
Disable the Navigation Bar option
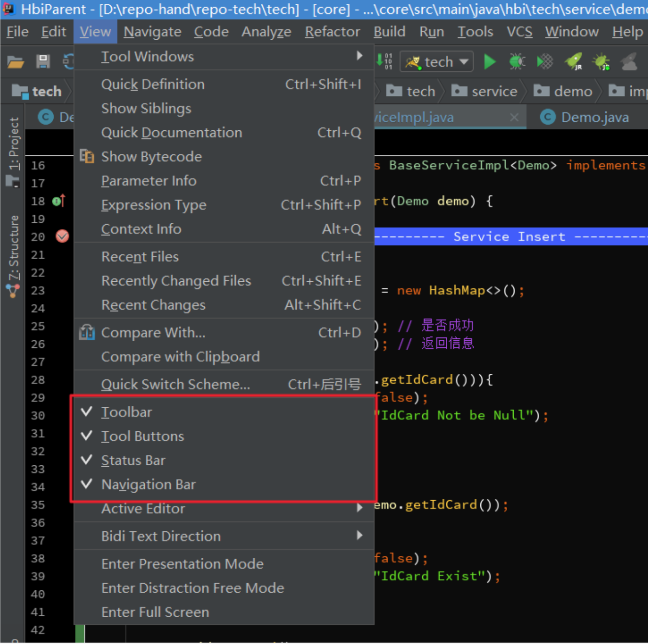[x=149, y=484]
